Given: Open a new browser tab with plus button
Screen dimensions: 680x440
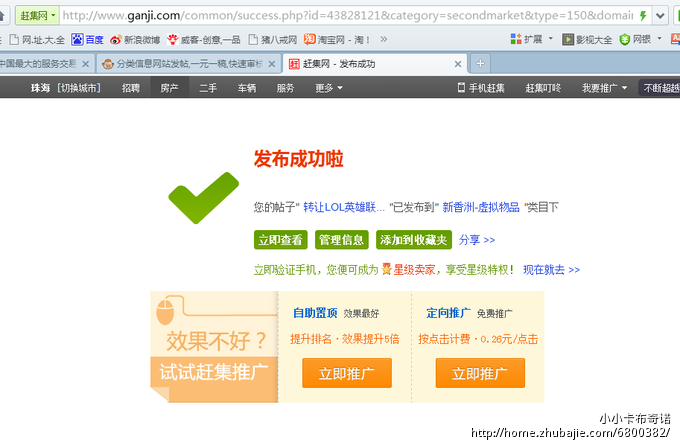Looking at the screenshot, I should pyautogui.click(x=480, y=64).
